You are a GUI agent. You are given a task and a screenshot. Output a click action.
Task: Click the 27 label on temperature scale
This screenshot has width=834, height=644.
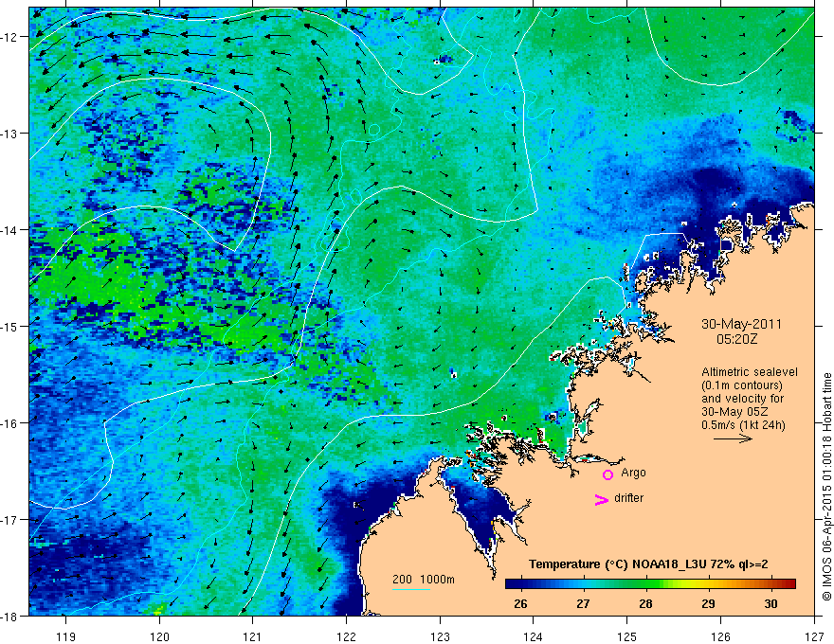click(x=584, y=604)
